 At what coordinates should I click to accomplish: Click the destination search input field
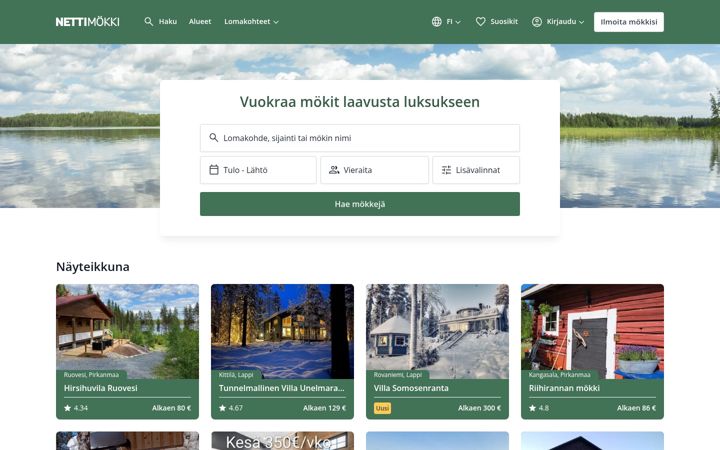[360, 138]
